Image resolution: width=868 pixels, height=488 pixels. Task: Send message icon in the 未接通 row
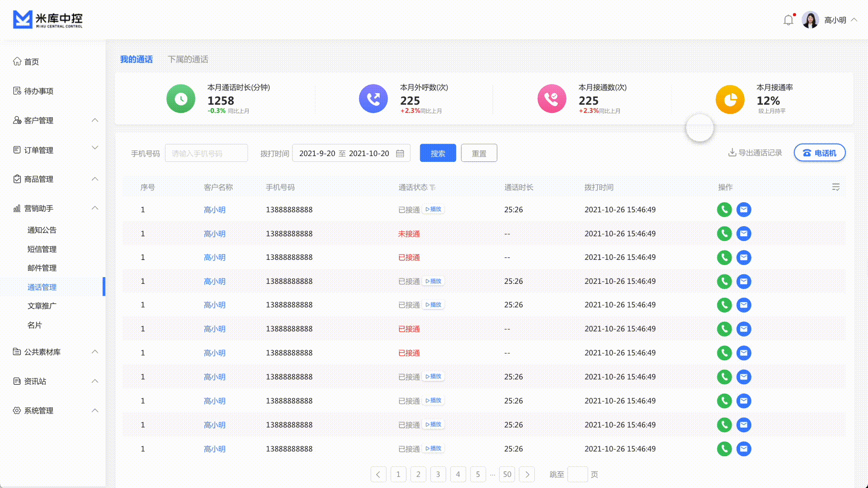744,233
